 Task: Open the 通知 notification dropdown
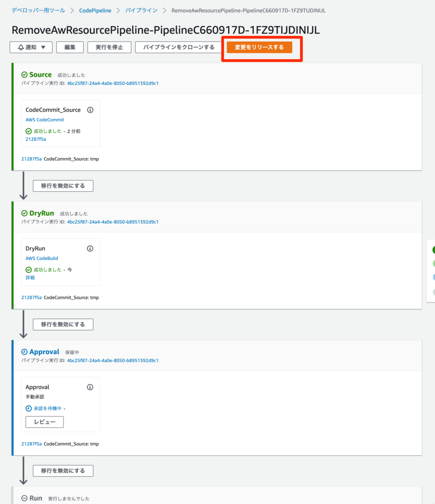31,47
